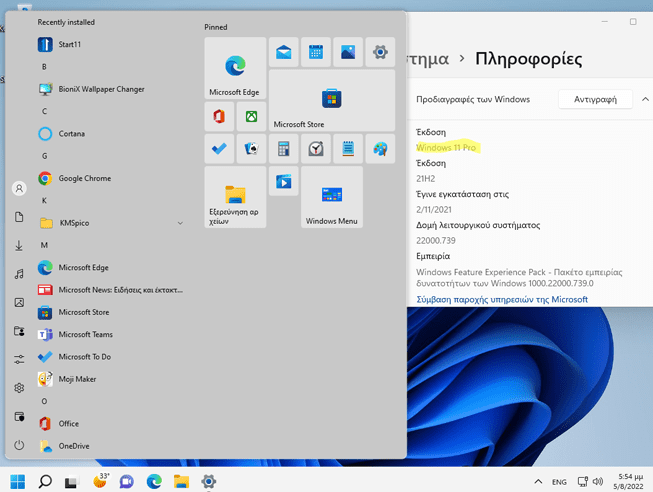This screenshot has width=653, height=492.
Task: Open the Solitaire cards pinned tile
Action: 251,148
